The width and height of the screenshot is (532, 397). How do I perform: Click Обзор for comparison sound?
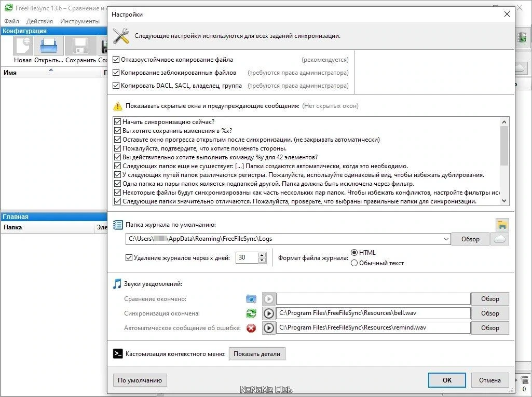490,299
